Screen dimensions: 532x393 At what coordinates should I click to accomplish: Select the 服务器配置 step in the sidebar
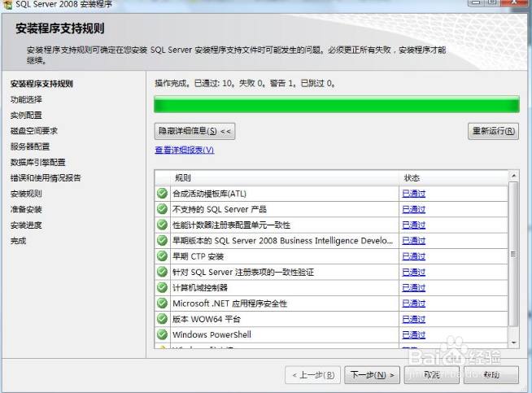[30, 146]
